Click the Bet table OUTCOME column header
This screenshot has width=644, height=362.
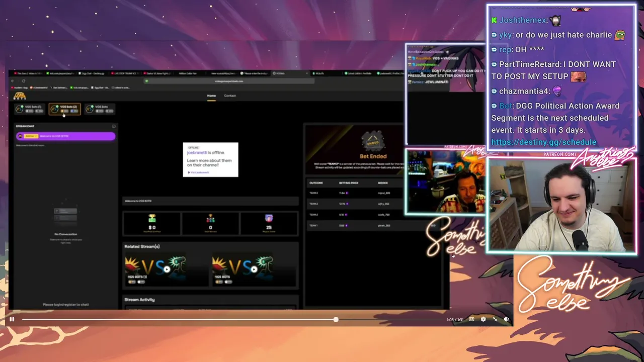coord(316,183)
